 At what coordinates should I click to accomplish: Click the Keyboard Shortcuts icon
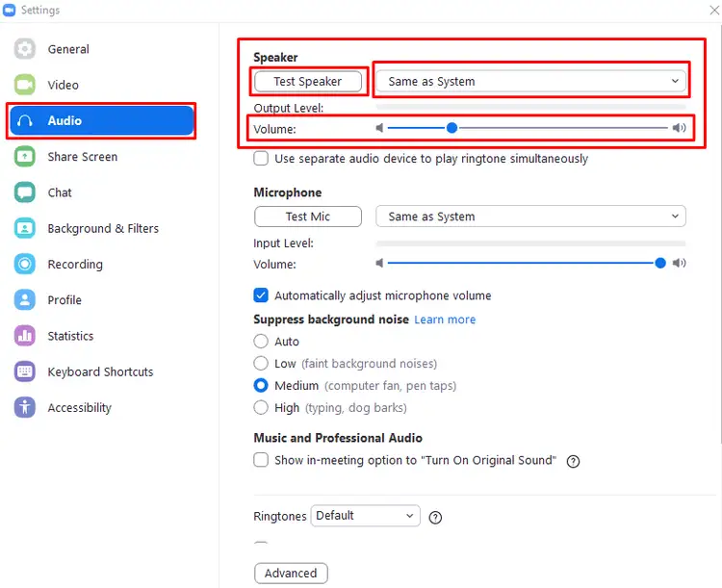tap(24, 371)
